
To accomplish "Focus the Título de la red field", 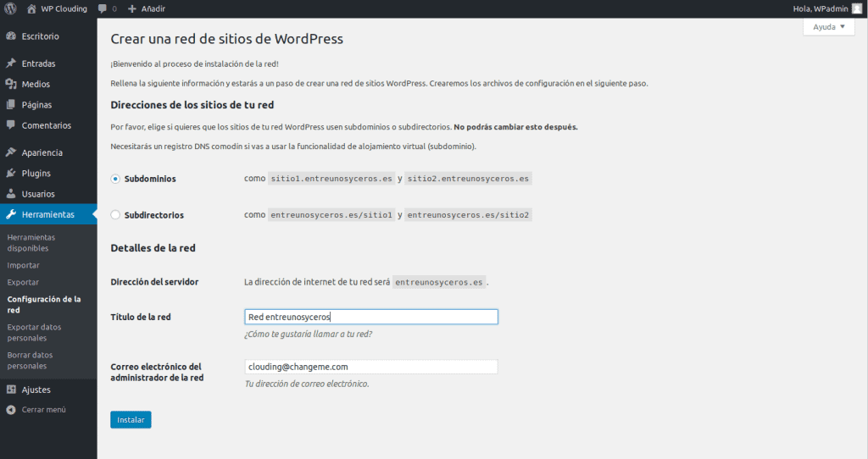I will click(371, 317).
